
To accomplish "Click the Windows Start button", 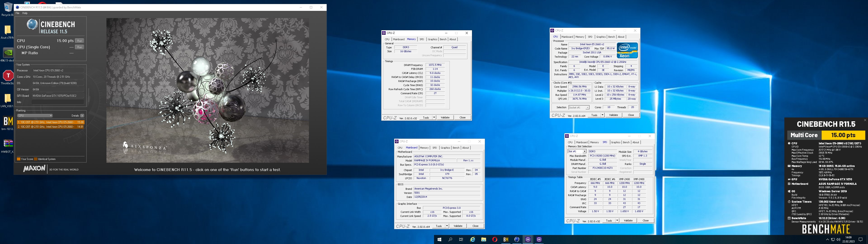I will point(439,239).
